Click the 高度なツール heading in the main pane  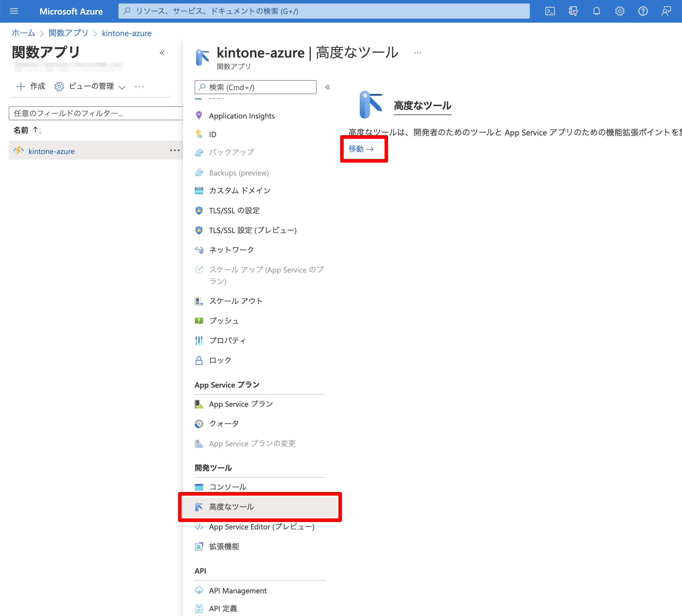click(x=423, y=105)
